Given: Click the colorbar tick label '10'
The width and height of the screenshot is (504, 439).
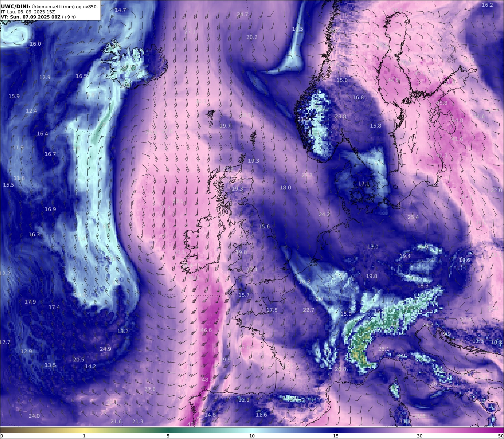Looking at the screenshot, I should 252,436.
